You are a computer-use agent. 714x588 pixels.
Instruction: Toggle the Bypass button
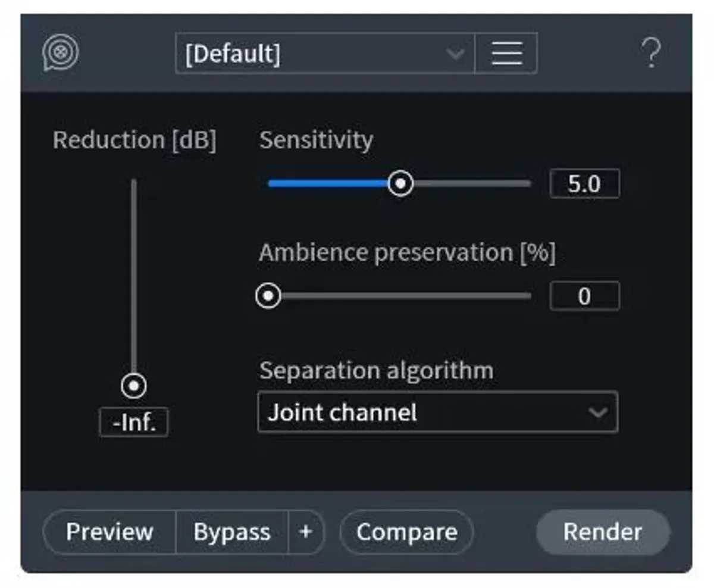231,531
